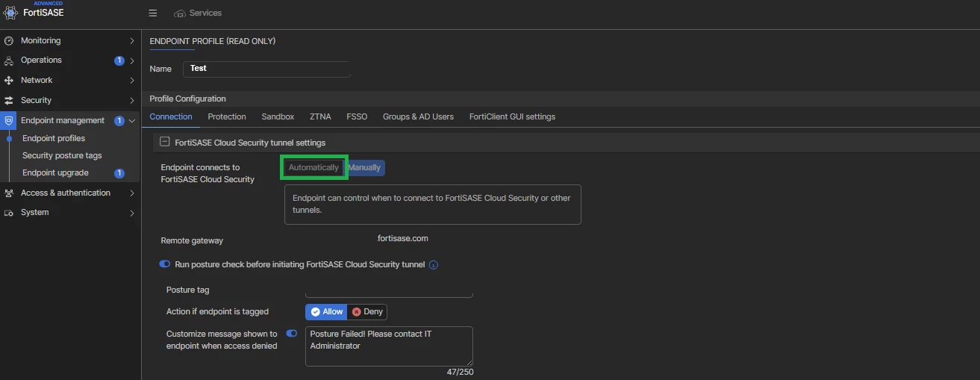This screenshot has width=980, height=380.
Task: Switch to the Protection tab
Action: (227, 116)
